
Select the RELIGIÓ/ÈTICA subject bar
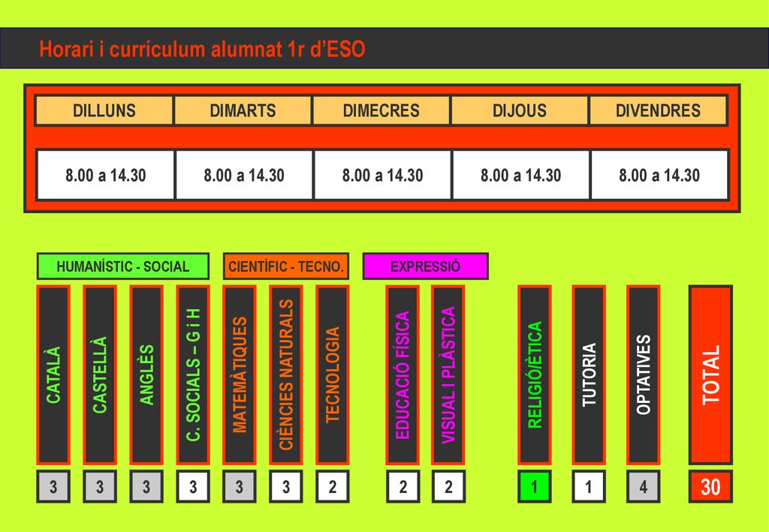[535, 374]
